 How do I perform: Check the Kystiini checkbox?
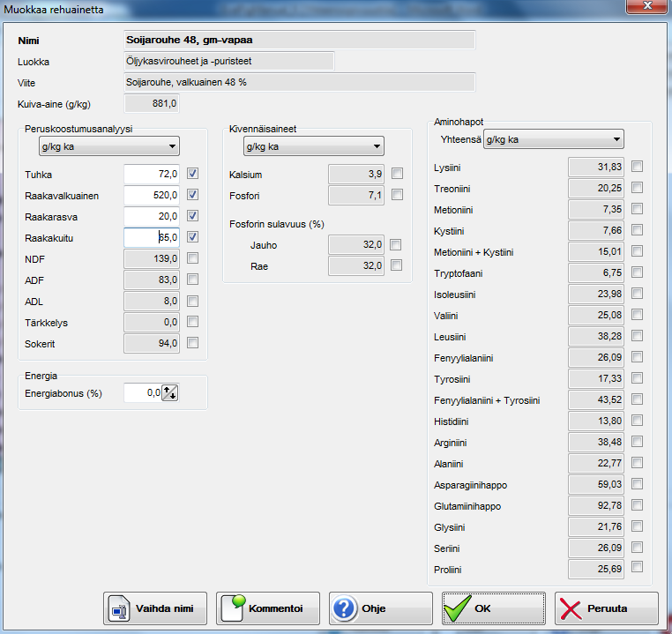point(638,229)
